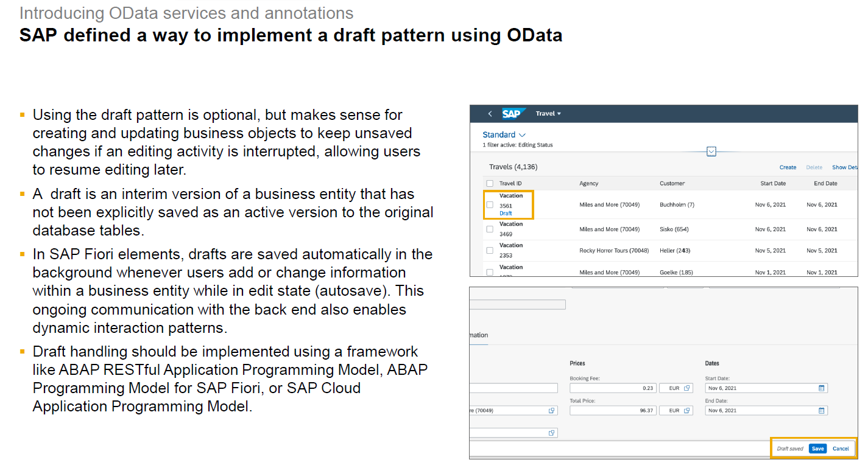Click the Start Date input field
868x471 pixels.
pos(766,388)
